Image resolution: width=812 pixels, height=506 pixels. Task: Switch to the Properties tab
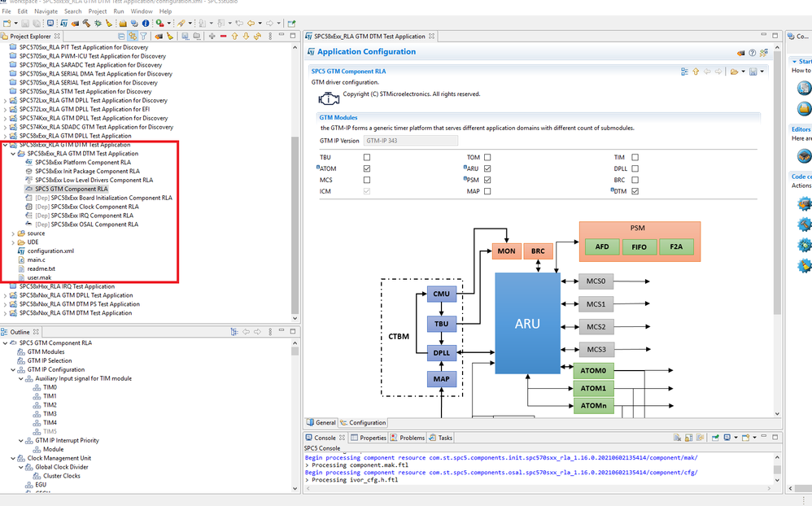[369, 438]
